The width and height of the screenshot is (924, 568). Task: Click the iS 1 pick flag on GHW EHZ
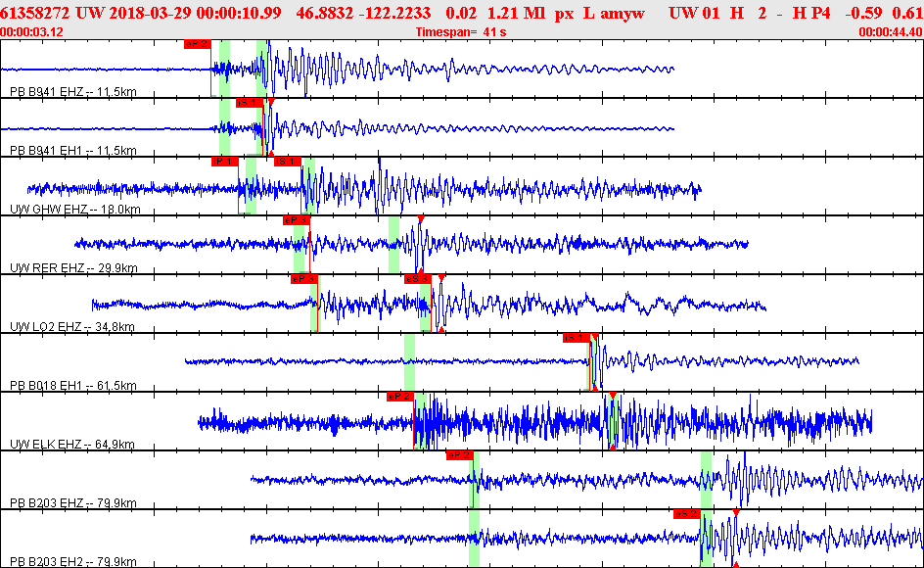[288, 162]
